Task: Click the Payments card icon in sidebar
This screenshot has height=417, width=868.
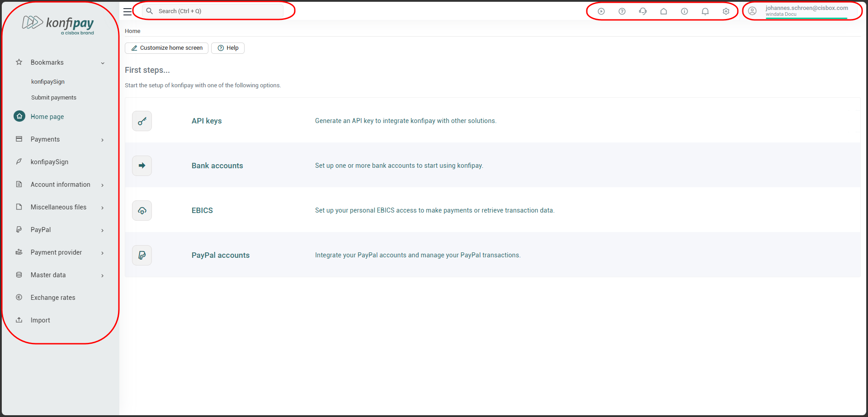Action: (x=19, y=139)
